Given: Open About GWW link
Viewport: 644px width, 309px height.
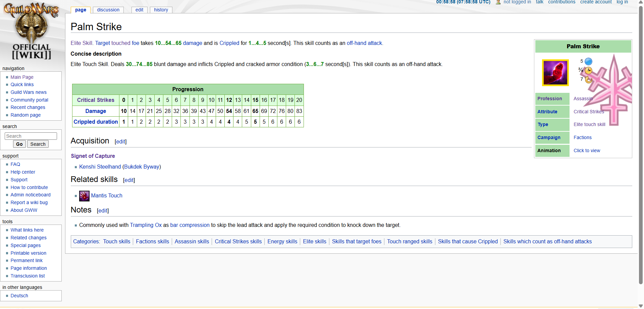Looking at the screenshot, I should tap(24, 210).
